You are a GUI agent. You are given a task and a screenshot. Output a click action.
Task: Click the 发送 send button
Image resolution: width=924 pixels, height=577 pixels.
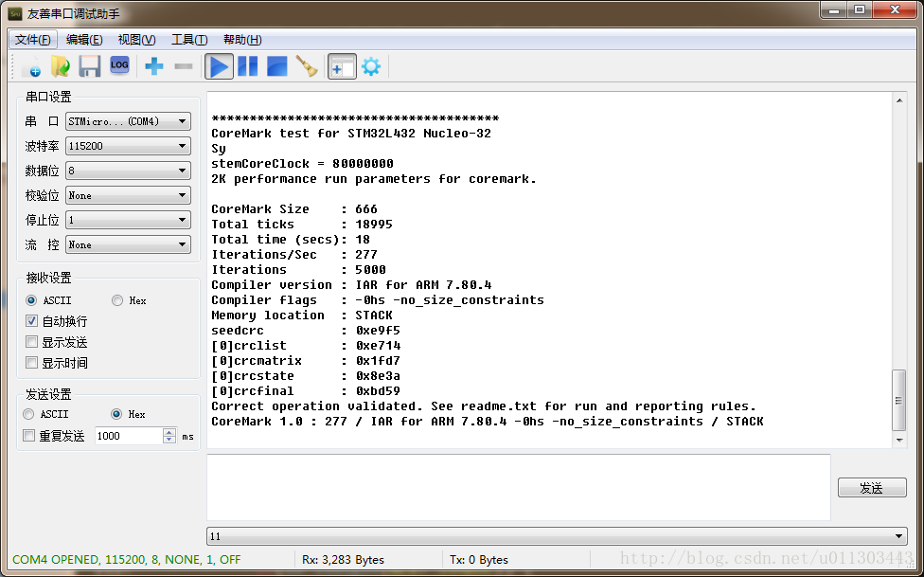(872, 488)
